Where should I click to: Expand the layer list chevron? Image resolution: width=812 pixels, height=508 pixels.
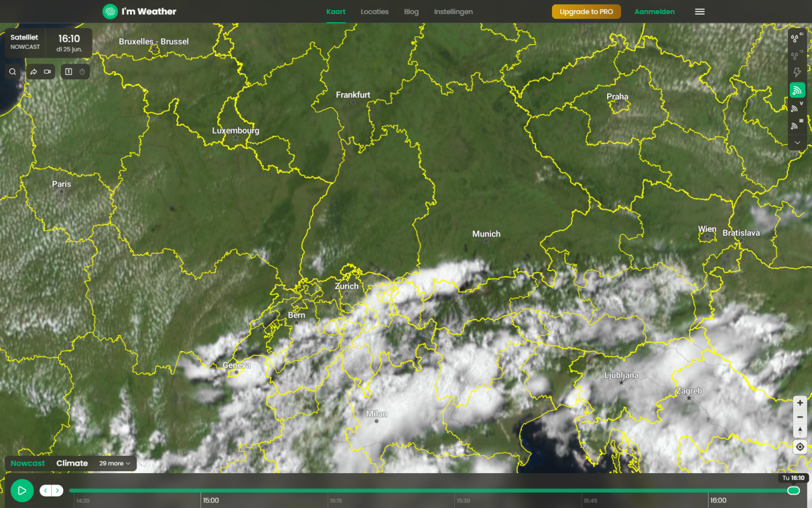click(797, 143)
